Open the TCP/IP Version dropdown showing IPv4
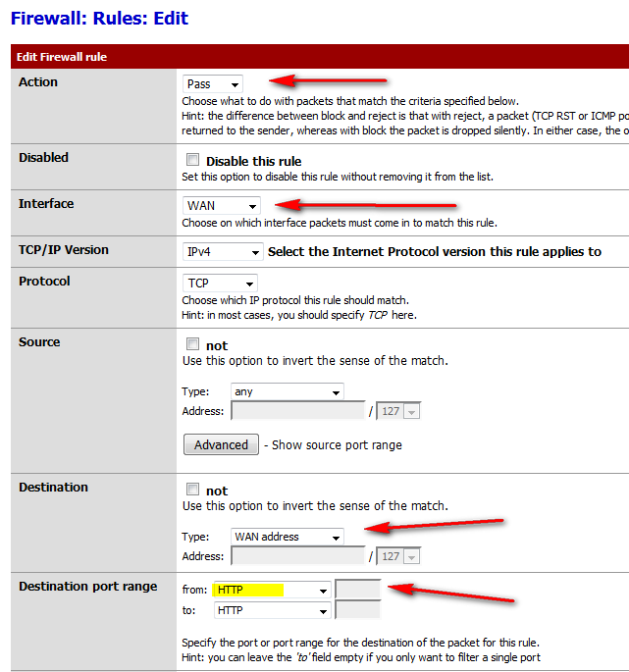The height and width of the screenshot is (672, 629). click(222, 251)
